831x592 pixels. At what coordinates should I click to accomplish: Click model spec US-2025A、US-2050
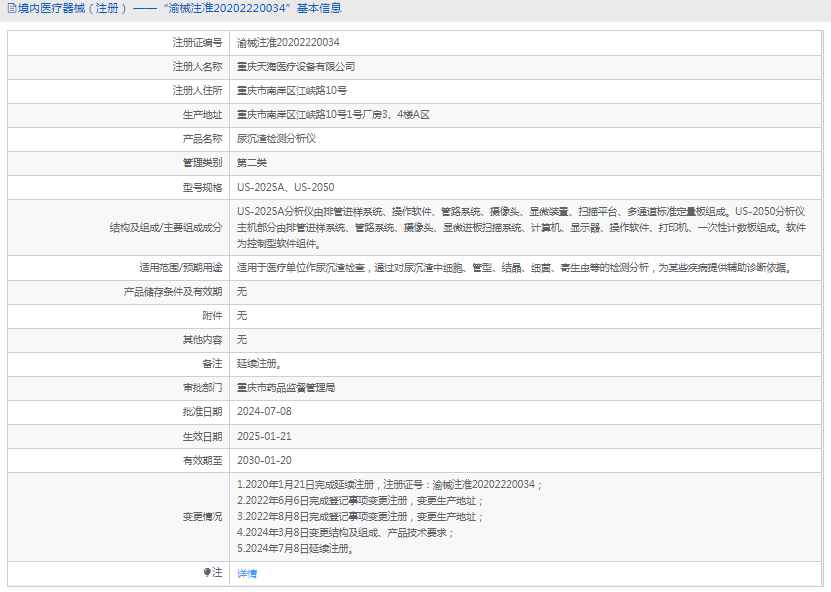tap(286, 187)
